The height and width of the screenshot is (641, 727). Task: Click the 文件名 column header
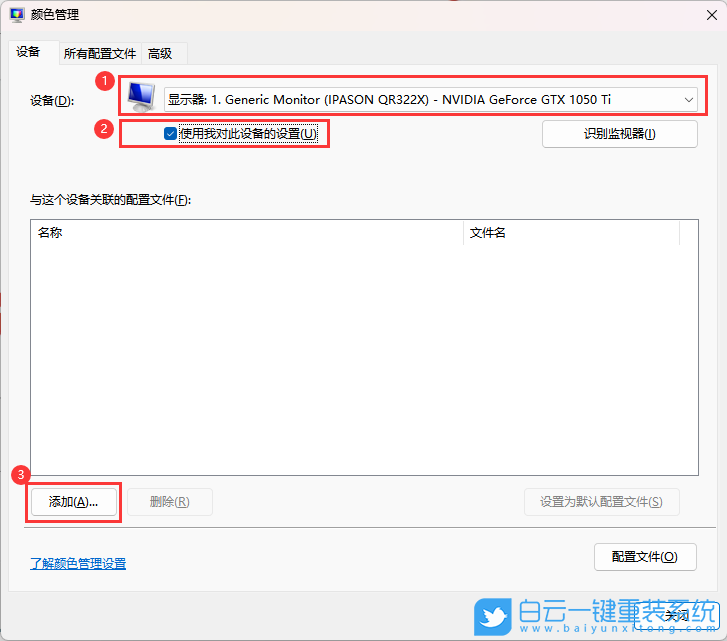(571, 233)
